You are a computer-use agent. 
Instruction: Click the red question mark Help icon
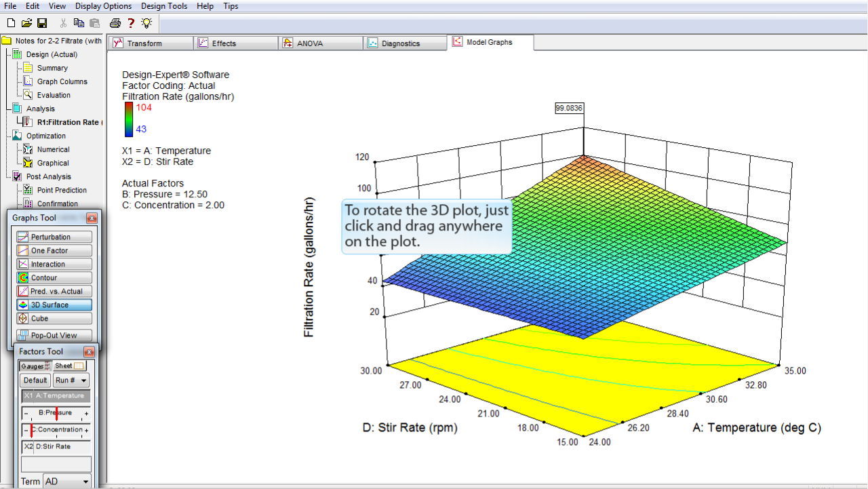click(x=131, y=23)
